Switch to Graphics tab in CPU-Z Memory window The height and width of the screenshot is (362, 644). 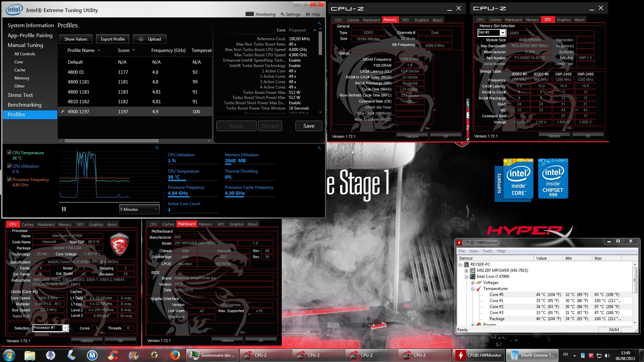pyautogui.click(x=421, y=20)
